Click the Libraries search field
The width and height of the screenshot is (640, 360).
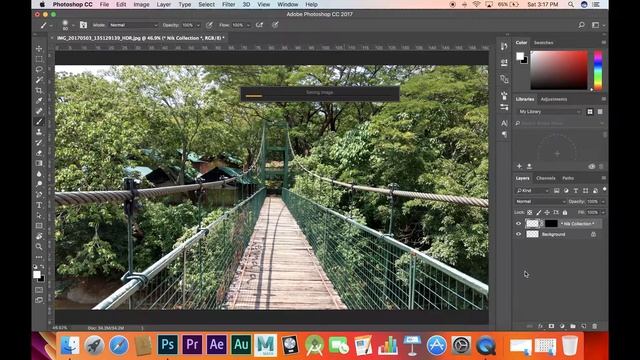(x=559, y=123)
